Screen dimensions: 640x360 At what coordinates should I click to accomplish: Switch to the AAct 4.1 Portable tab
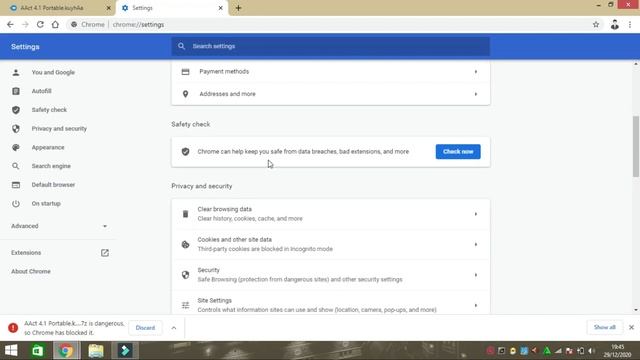[57, 8]
